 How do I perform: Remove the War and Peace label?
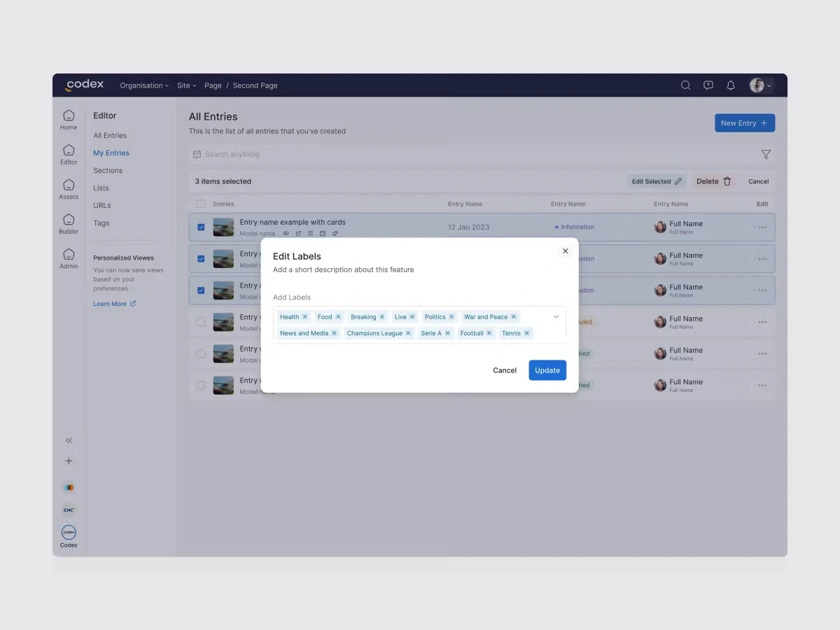pos(514,317)
